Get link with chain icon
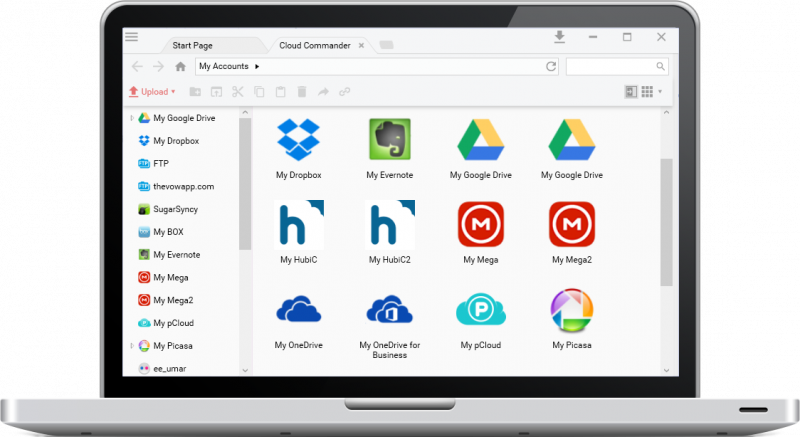This screenshot has height=437, width=800. click(345, 92)
